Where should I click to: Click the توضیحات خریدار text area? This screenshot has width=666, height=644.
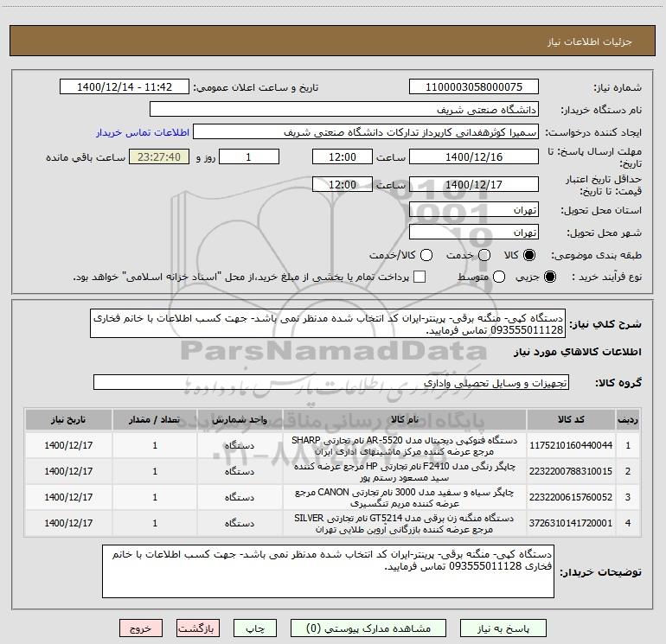pos(328,571)
